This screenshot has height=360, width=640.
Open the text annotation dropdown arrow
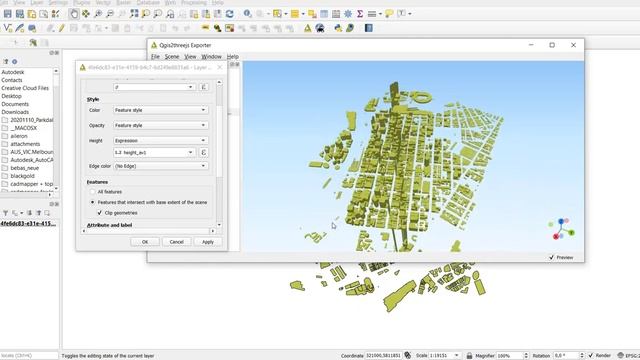tap(409, 14)
